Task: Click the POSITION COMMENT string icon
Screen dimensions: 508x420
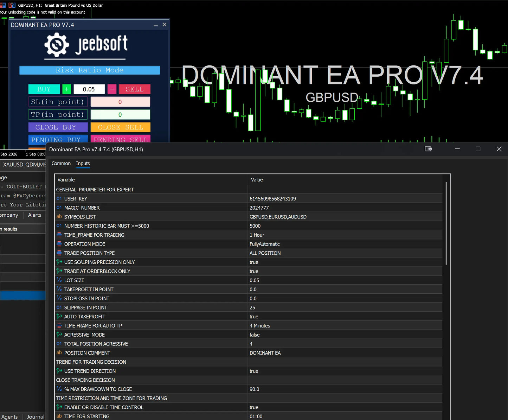Action: [x=59, y=353]
